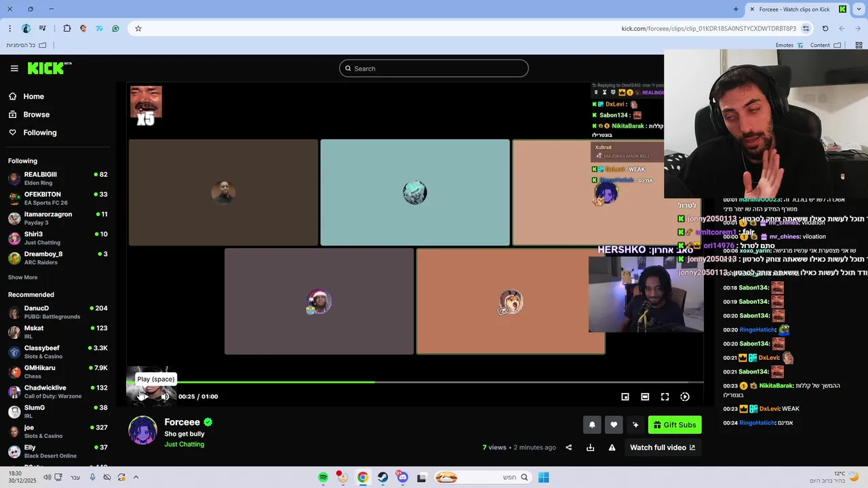Enable mini player mode
The image size is (868, 488).
pyautogui.click(x=625, y=396)
